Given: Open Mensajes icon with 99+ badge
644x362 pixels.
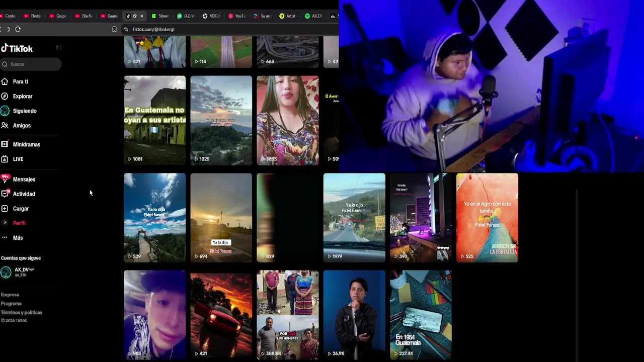Looking at the screenshot, I should [x=5, y=179].
